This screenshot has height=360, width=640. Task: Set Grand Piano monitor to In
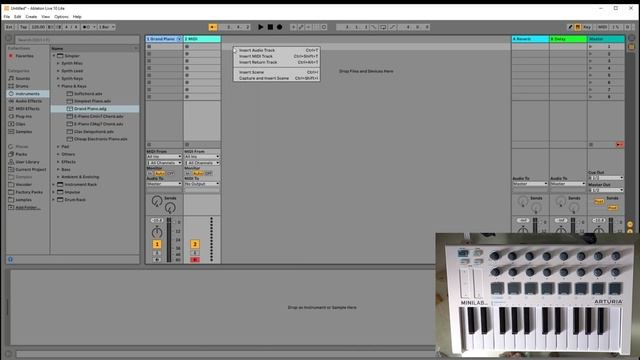[150, 173]
